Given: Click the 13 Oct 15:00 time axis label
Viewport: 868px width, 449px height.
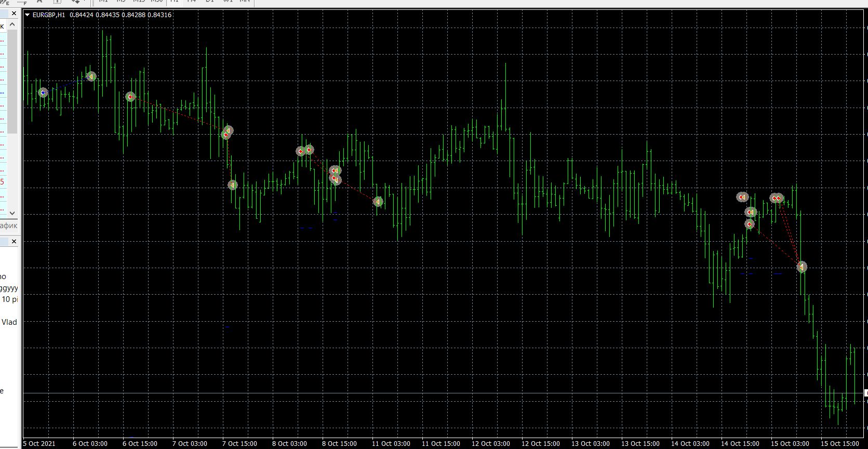Looking at the screenshot, I should 640,444.
